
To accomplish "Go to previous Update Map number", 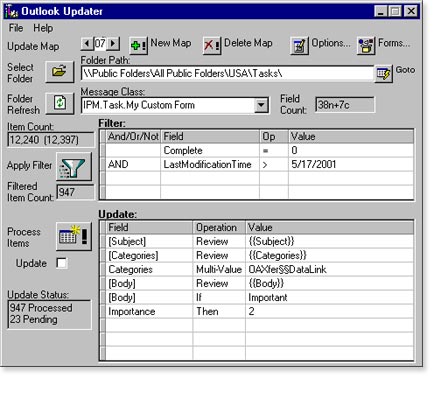I will pyautogui.click(x=87, y=44).
